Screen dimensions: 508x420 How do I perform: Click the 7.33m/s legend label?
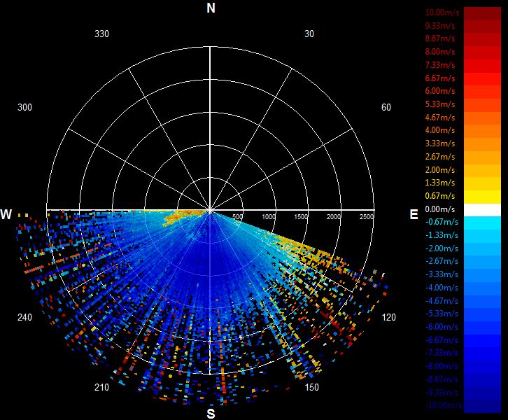point(440,65)
